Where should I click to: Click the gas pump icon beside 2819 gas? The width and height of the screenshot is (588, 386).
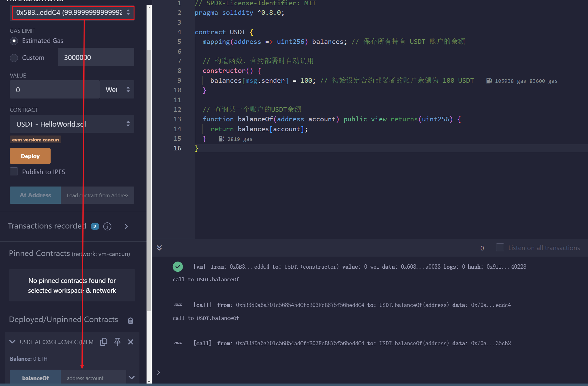(x=221, y=139)
